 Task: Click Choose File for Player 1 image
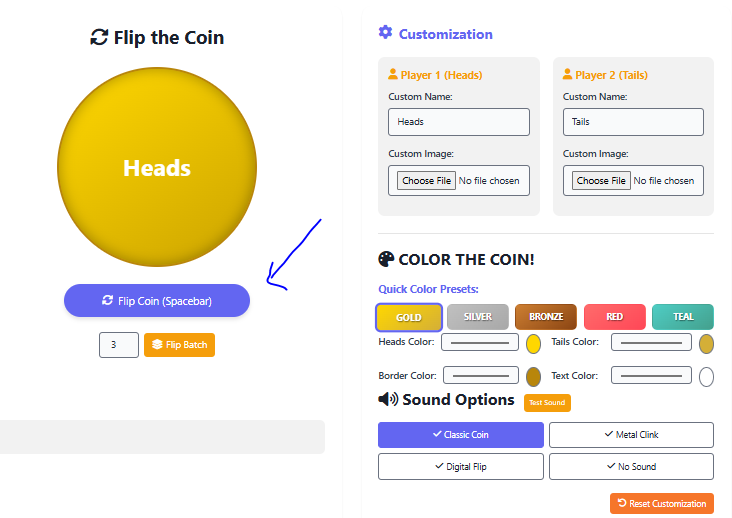click(x=426, y=181)
